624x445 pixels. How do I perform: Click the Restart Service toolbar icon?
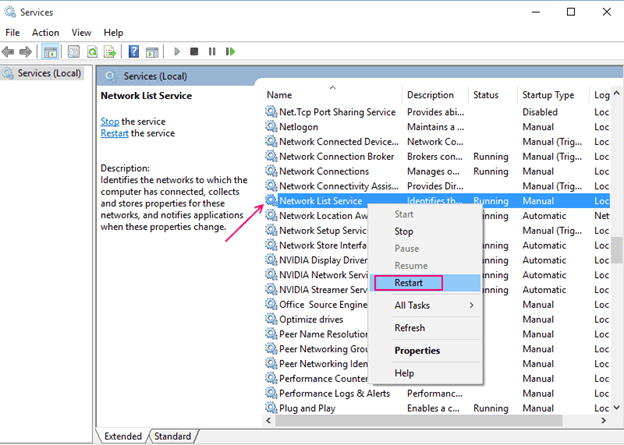pos(230,52)
